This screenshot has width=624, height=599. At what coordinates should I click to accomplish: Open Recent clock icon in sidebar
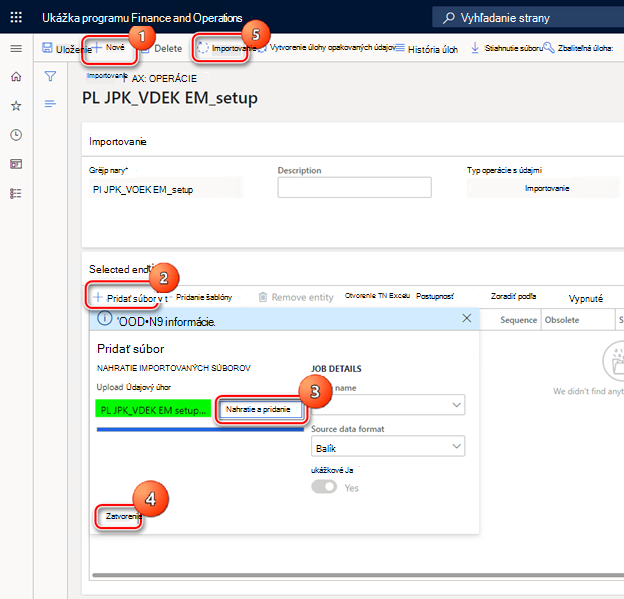tap(16, 135)
